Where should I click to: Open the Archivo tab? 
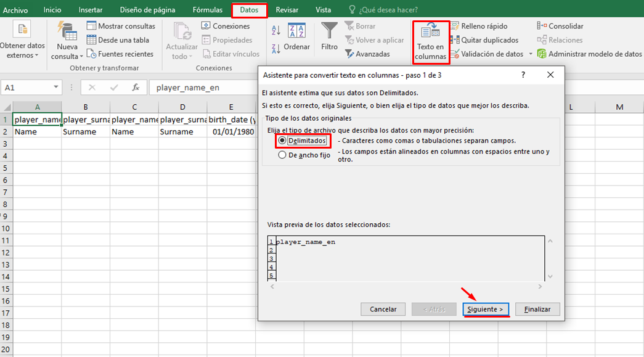point(15,10)
